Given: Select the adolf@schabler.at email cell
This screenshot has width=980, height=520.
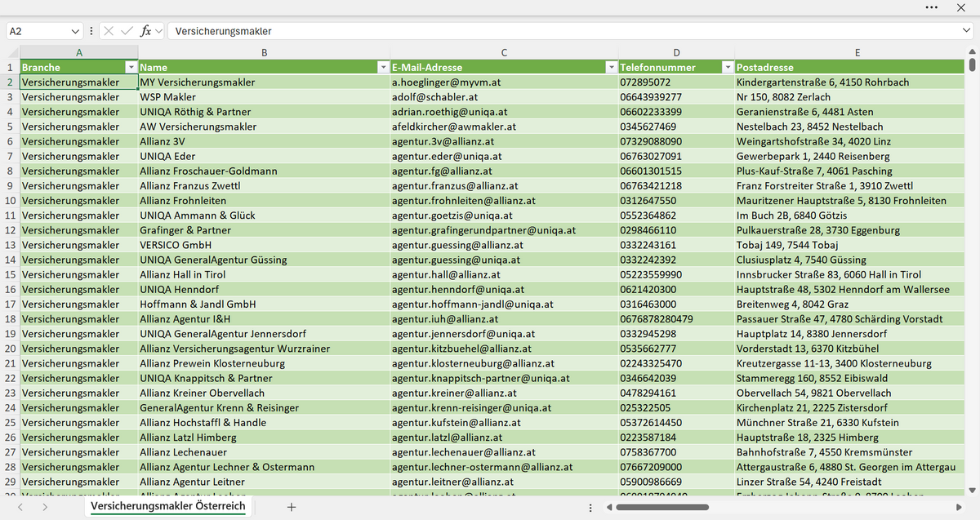Looking at the screenshot, I should [504, 97].
